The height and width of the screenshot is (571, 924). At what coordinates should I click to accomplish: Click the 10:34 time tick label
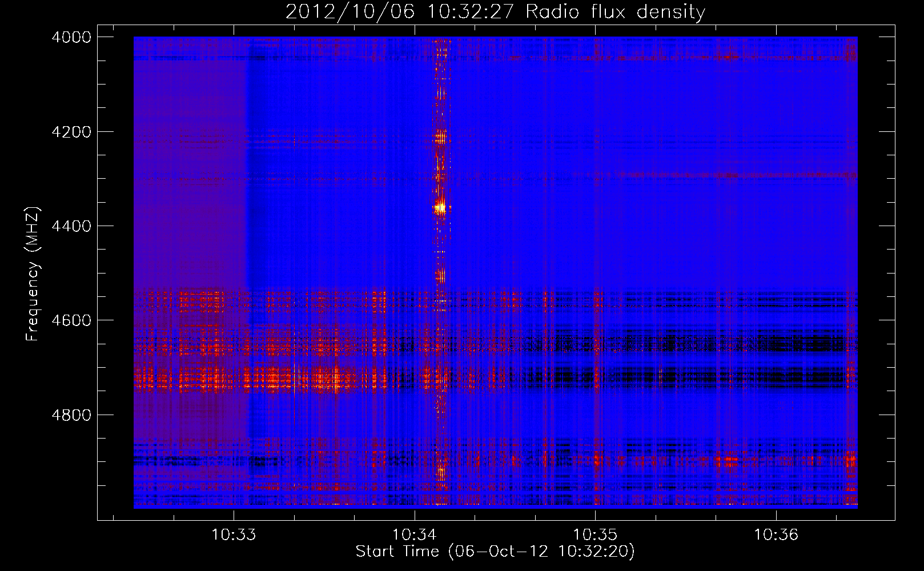pos(415,535)
